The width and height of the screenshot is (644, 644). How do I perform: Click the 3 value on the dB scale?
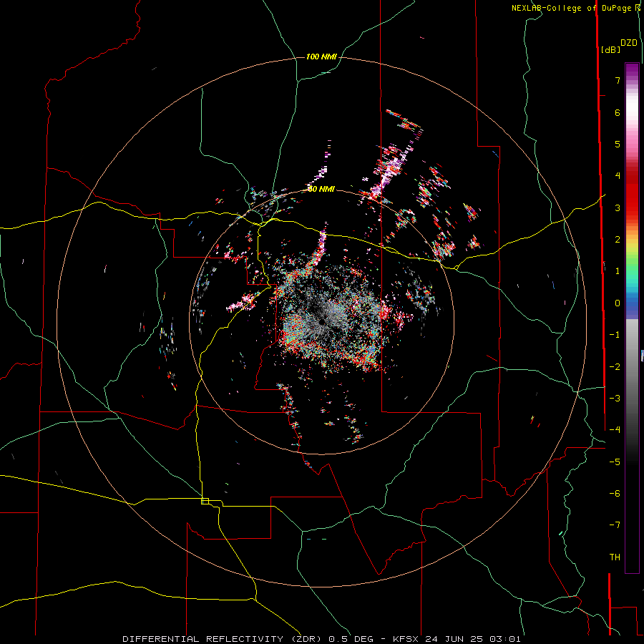[618, 208]
